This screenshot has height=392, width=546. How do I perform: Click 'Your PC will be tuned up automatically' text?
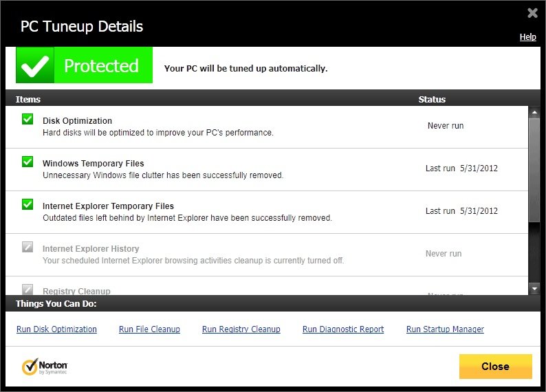click(246, 68)
